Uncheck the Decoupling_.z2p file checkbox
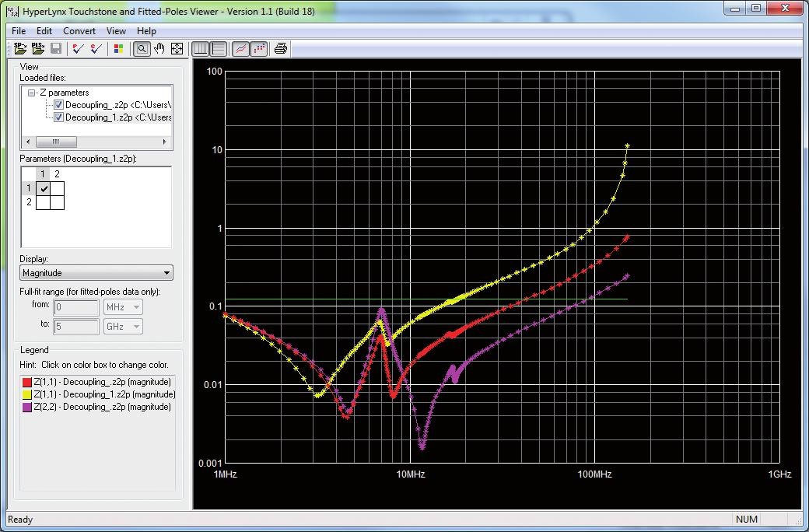 click(59, 105)
